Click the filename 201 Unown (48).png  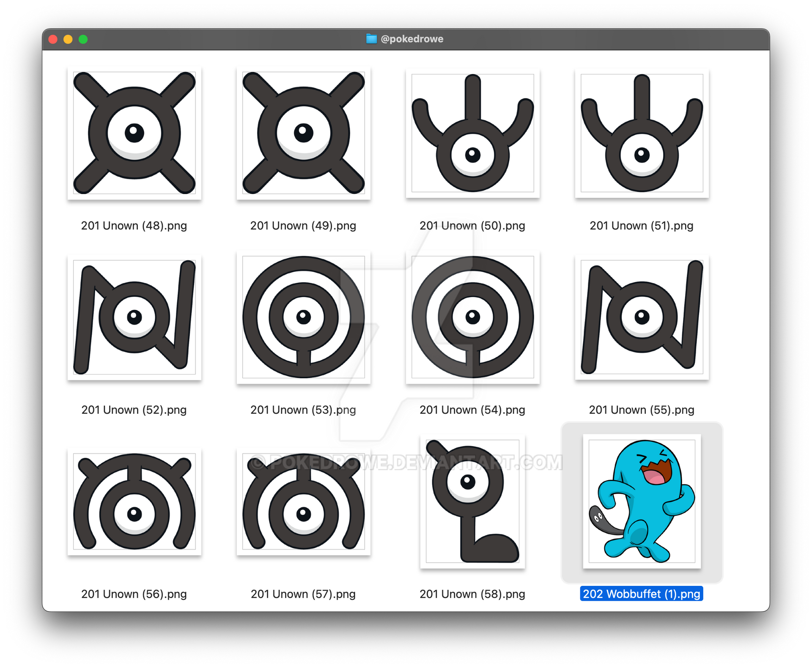tap(134, 226)
